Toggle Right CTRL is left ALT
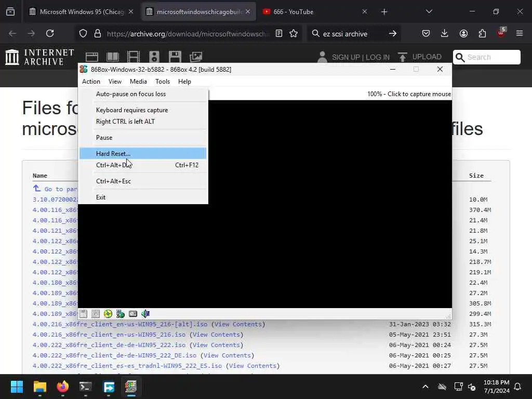This screenshot has width=532, height=399. click(x=143, y=122)
